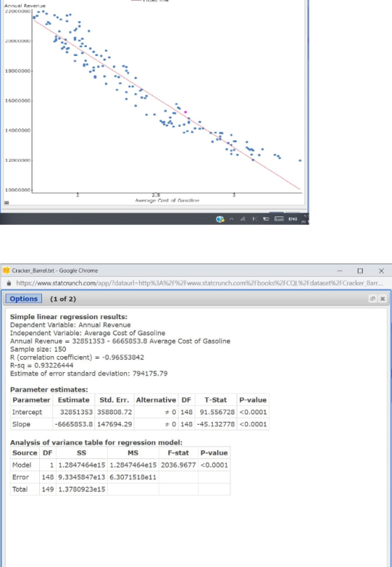Close the Cracker_Barrel.txt Chrome window
The width and height of the screenshot is (392, 567).
381,271
